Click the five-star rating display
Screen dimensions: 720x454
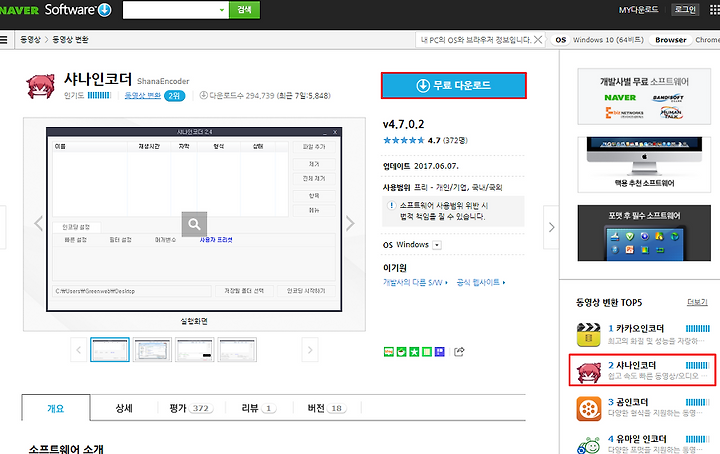(x=404, y=140)
